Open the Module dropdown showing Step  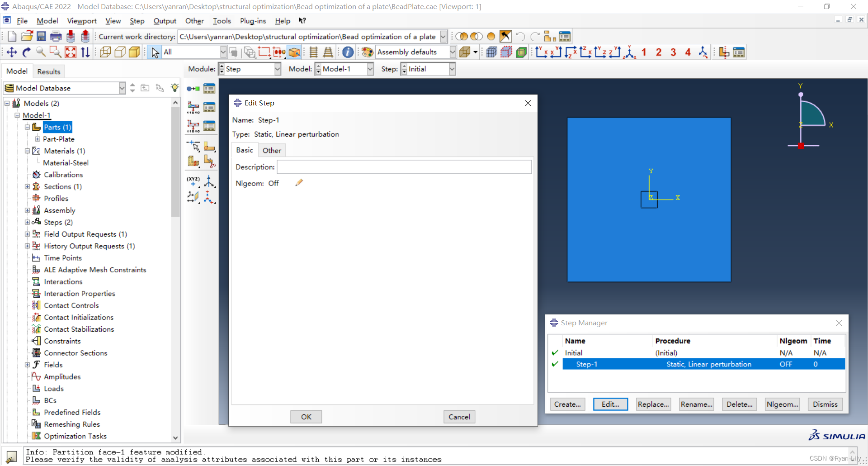click(250, 69)
